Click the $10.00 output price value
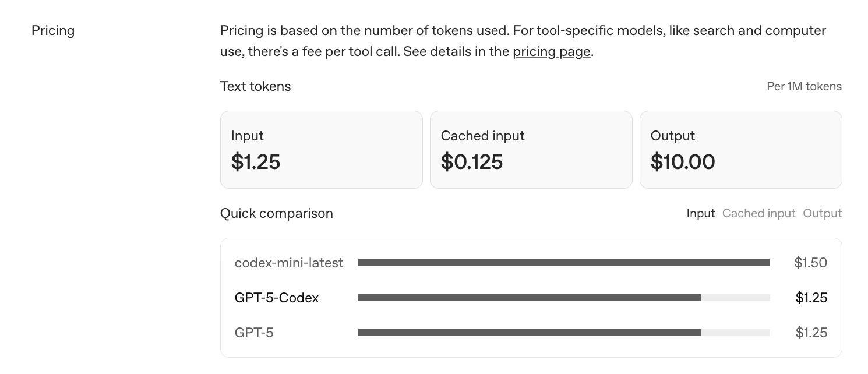Viewport: 868px width, 374px height. click(x=683, y=162)
